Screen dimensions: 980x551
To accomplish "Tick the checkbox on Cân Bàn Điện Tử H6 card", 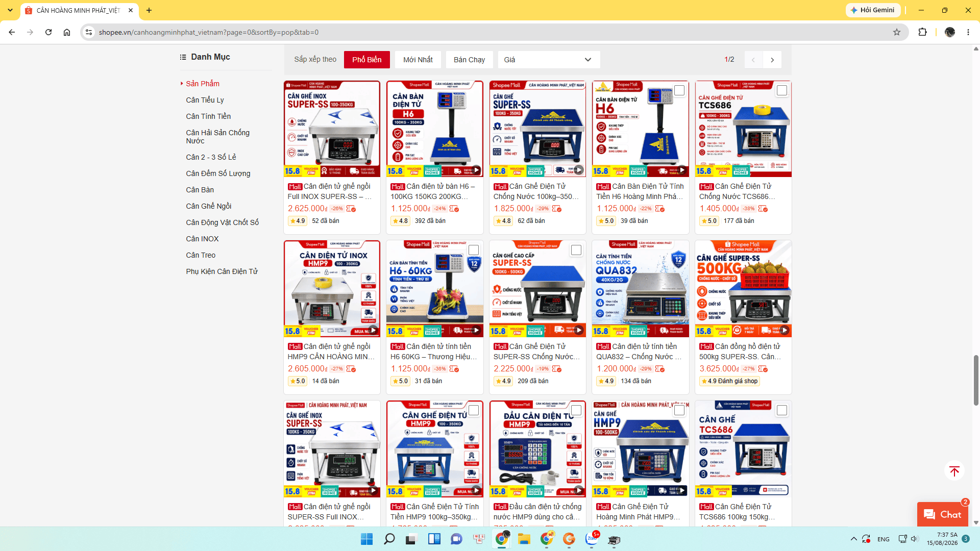I will [x=679, y=90].
